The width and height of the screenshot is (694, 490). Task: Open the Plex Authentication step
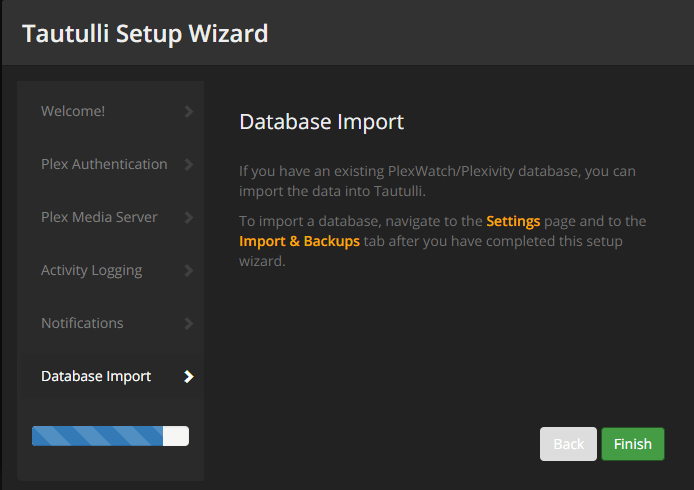(x=104, y=164)
